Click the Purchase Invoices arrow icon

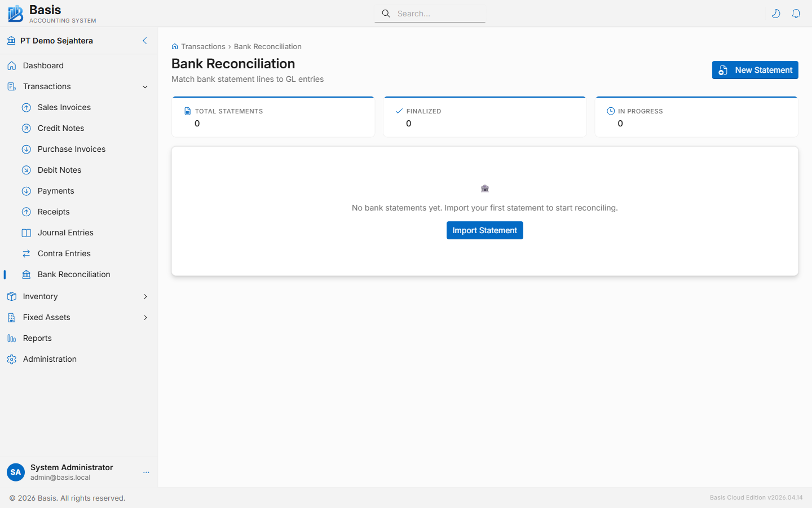[x=27, y=149]
